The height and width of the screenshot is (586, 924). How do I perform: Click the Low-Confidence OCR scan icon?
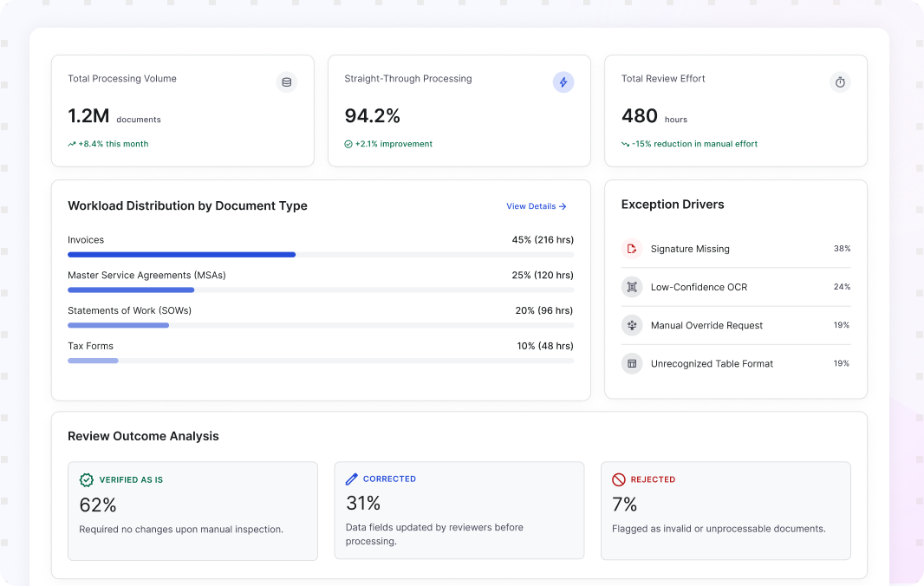(632, 287)
